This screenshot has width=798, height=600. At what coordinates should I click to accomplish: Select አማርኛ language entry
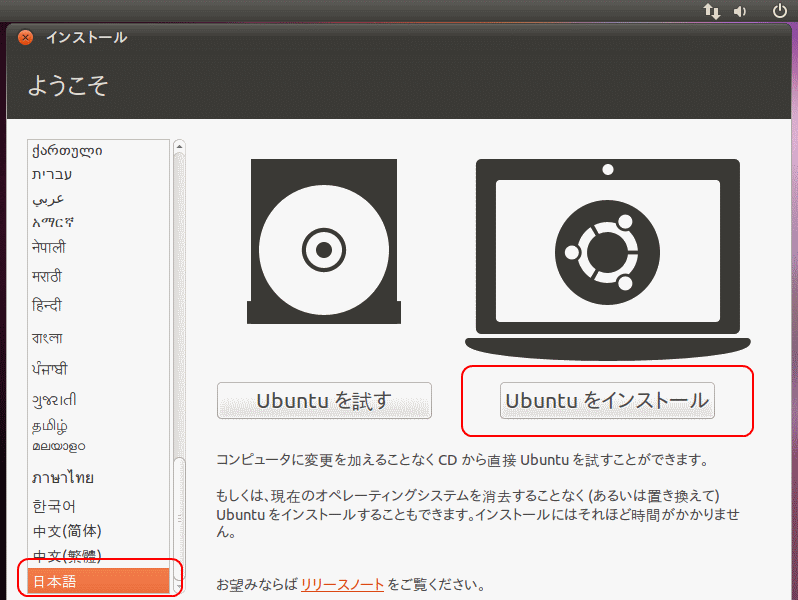[98, 222]
